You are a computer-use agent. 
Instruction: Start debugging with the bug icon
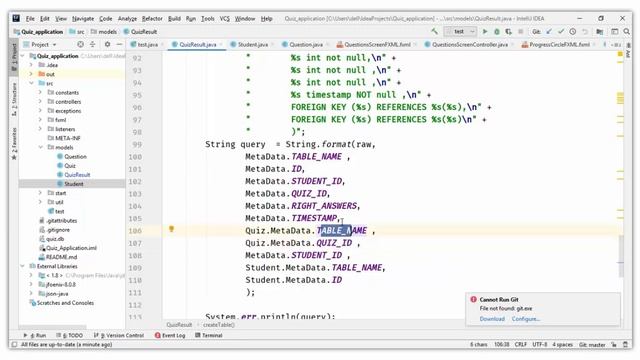[x=497, y=31]
